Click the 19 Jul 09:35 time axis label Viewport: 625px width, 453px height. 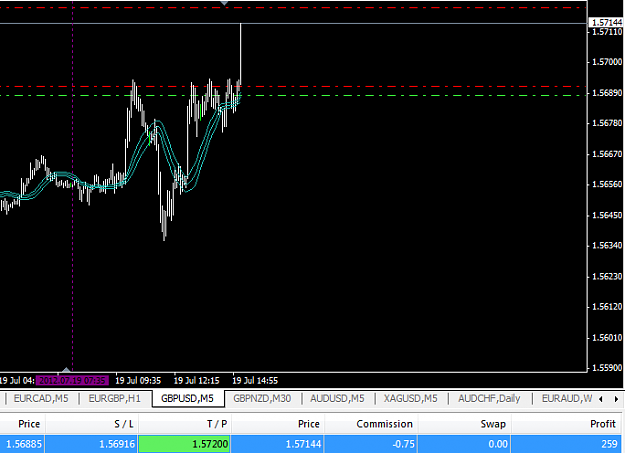coord(138,380)
